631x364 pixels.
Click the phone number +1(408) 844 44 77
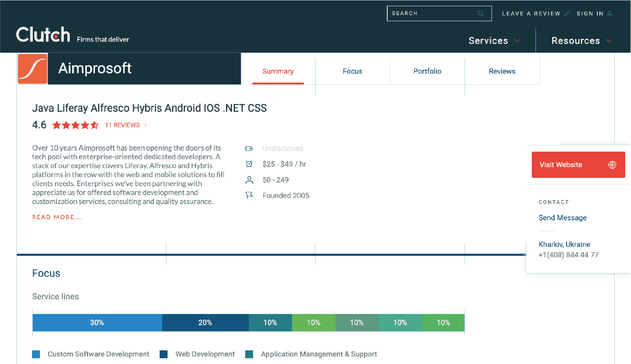pyautogui.click(x=568, y=255)
